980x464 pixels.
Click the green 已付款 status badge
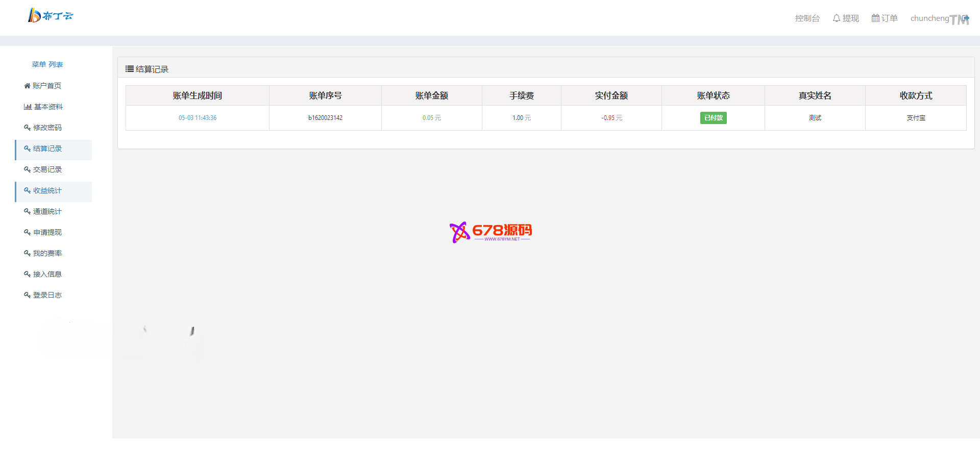[713, 118]
